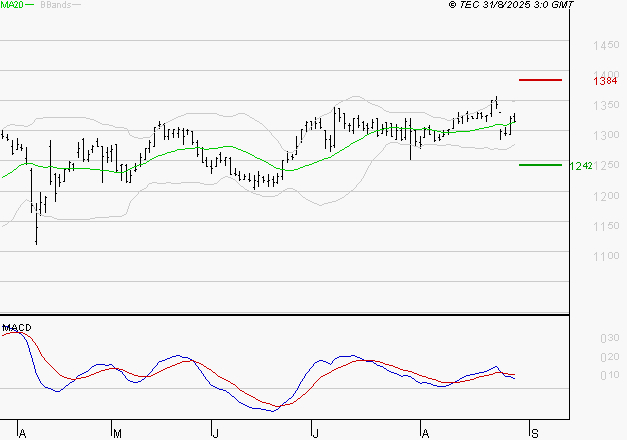Click the 010 MACD scale label

pos(610,375)
